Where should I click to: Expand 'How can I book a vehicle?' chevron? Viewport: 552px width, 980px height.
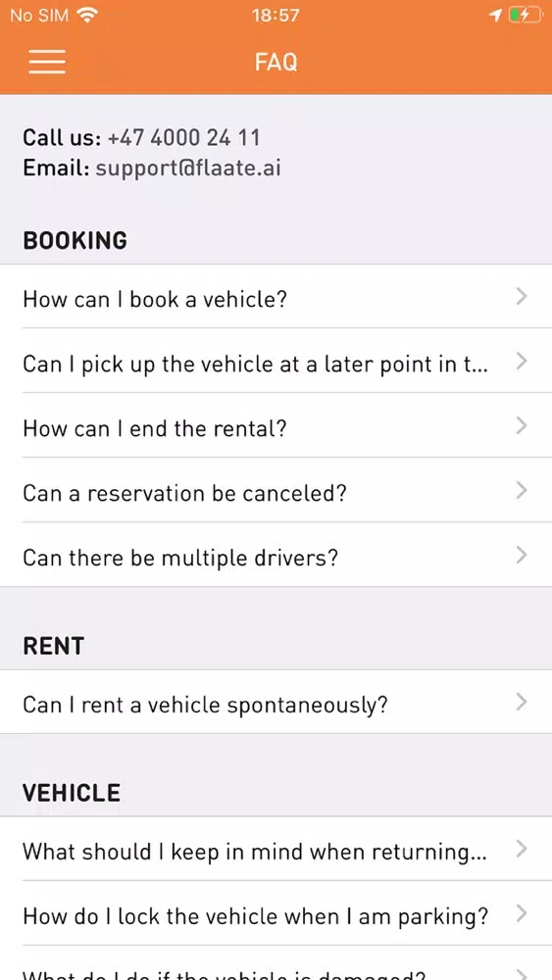point(522,297)
